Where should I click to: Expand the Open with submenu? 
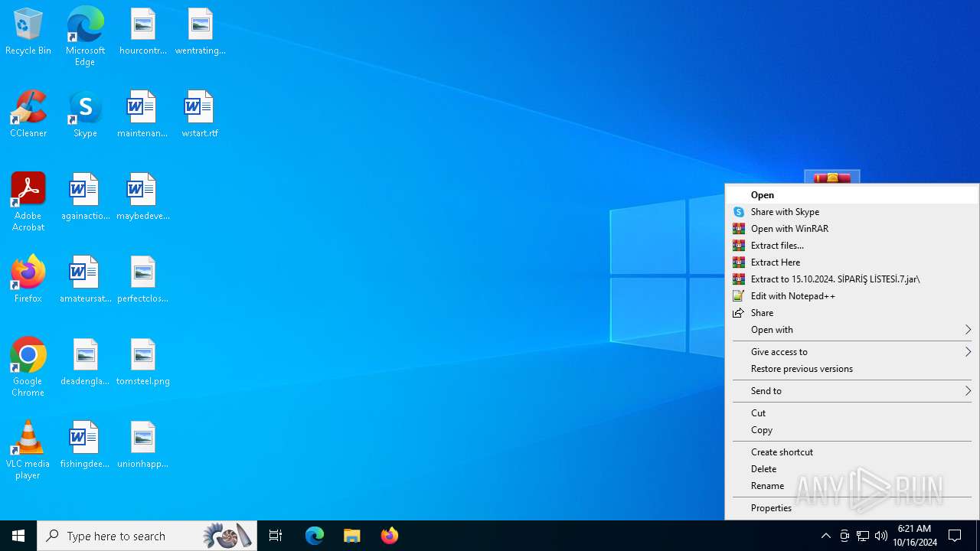(852, 330)
